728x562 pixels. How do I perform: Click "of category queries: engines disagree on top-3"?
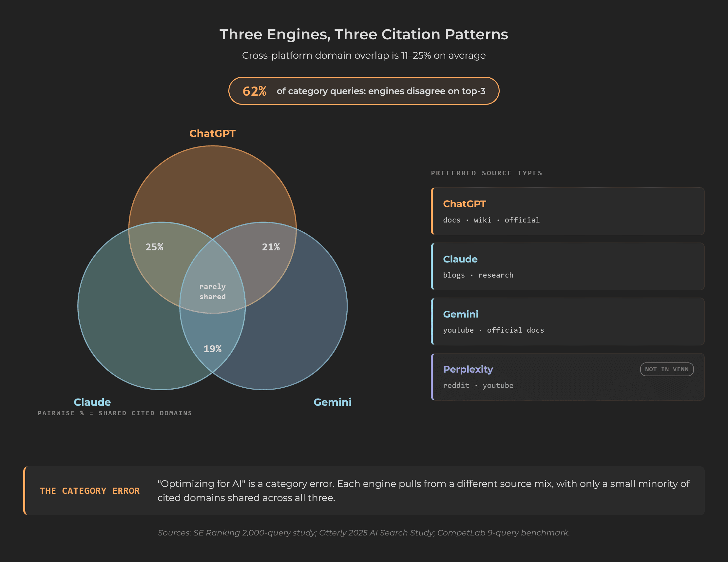click(381, 91)
